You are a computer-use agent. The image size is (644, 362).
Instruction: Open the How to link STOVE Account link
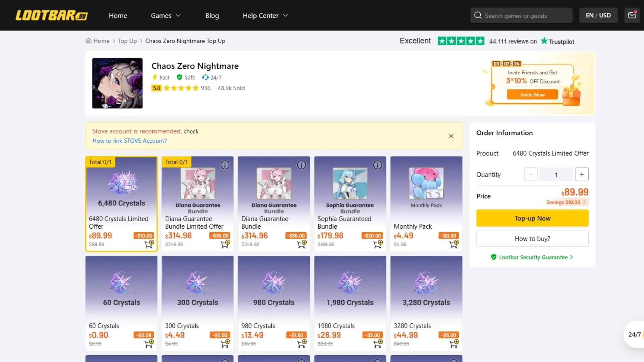129,141
